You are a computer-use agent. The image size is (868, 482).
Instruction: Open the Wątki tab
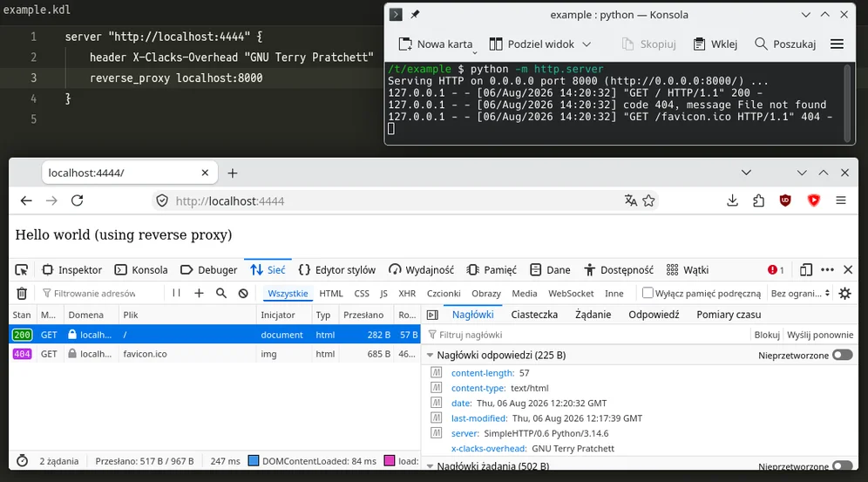[x=688, y=270]
